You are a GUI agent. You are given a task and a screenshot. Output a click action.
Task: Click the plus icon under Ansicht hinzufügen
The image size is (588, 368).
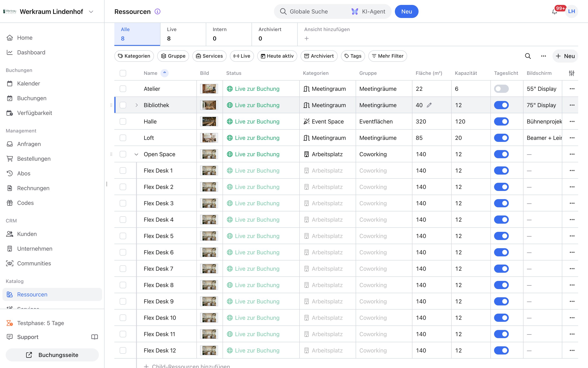[x=307, y=38]
